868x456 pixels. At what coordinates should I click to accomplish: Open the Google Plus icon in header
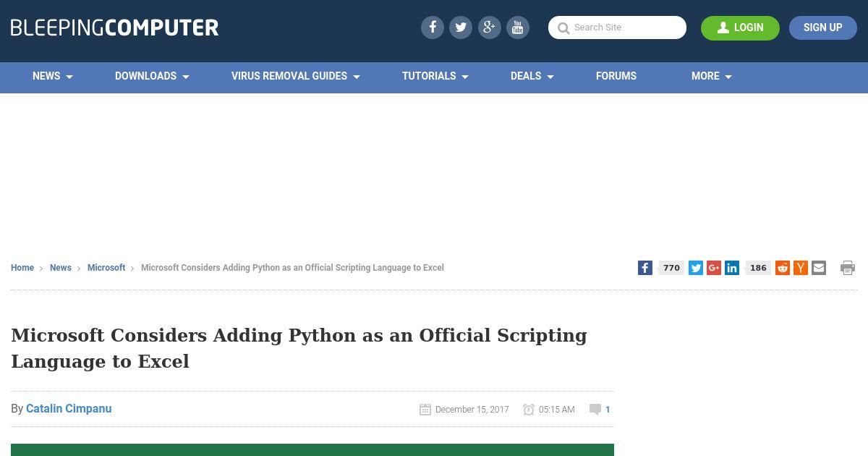[489, 28]
